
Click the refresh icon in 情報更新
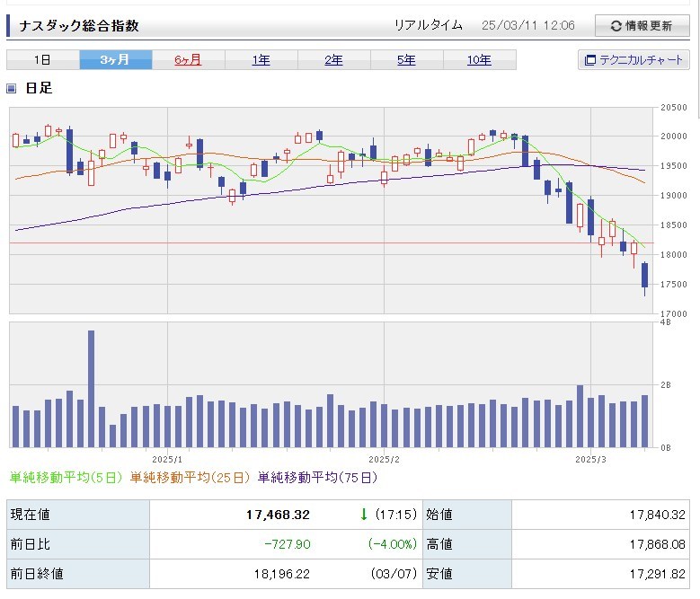616,26
